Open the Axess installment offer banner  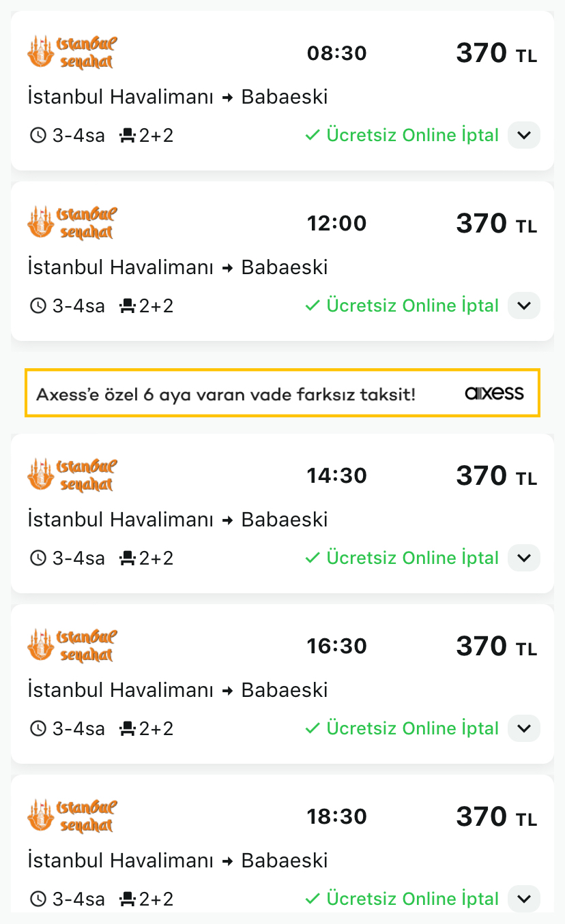pyautogui.click(x=282, y=393)
